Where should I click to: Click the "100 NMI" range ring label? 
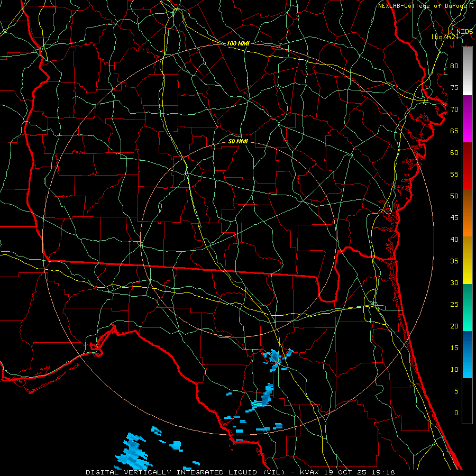coord(238,43)
